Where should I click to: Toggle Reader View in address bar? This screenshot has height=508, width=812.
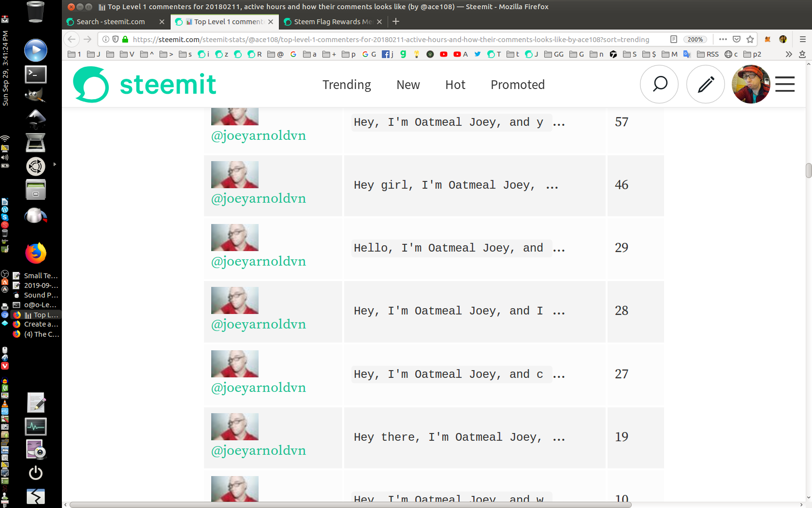click(673, 39)
